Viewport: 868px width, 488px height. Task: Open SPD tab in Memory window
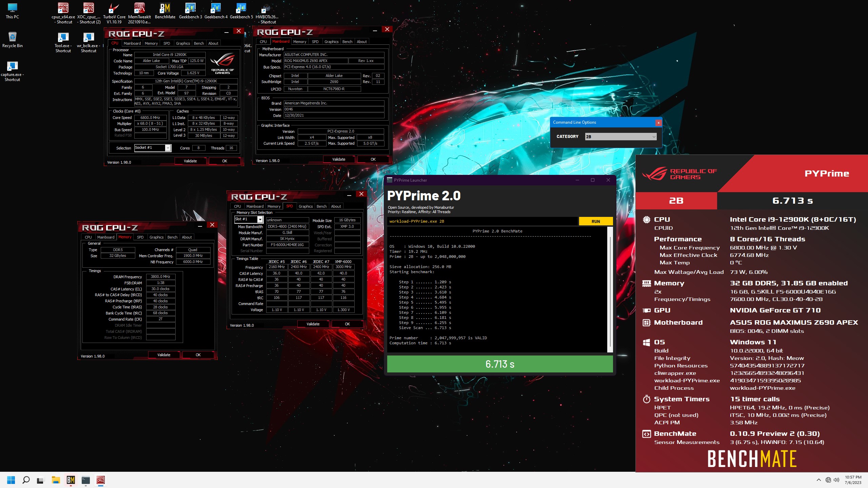click(x=140, y=237)
